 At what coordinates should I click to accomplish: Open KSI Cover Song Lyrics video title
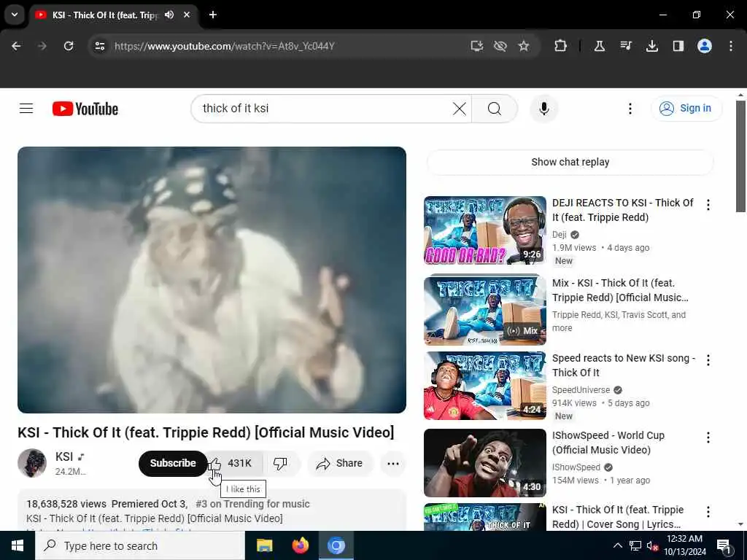618,517
